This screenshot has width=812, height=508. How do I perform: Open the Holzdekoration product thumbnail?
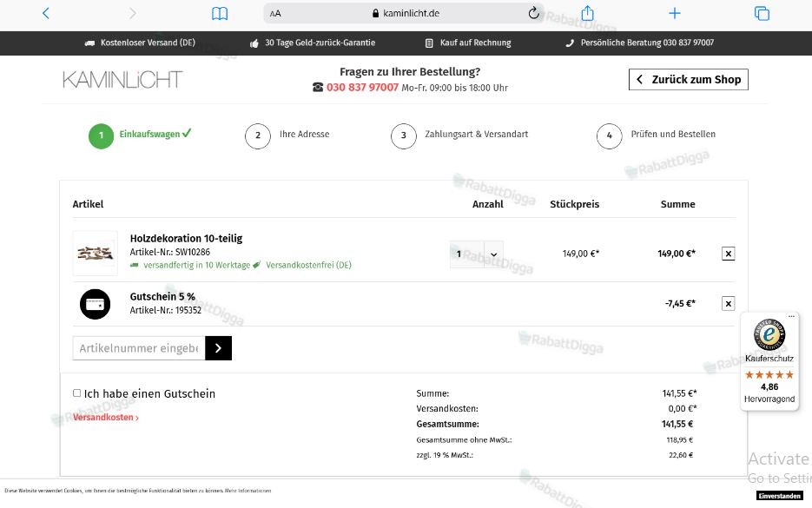[x=96, y=254]
